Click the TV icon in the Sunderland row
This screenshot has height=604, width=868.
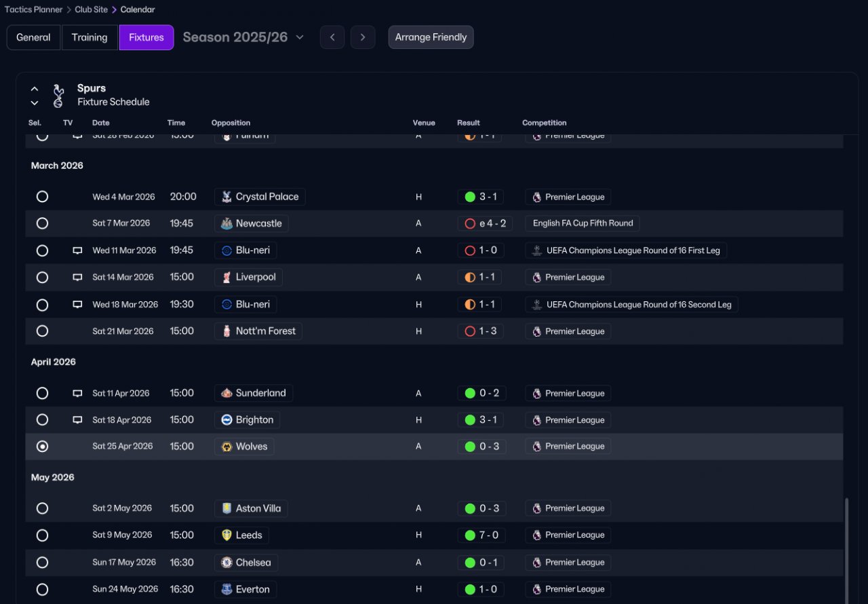pos(77,394)
